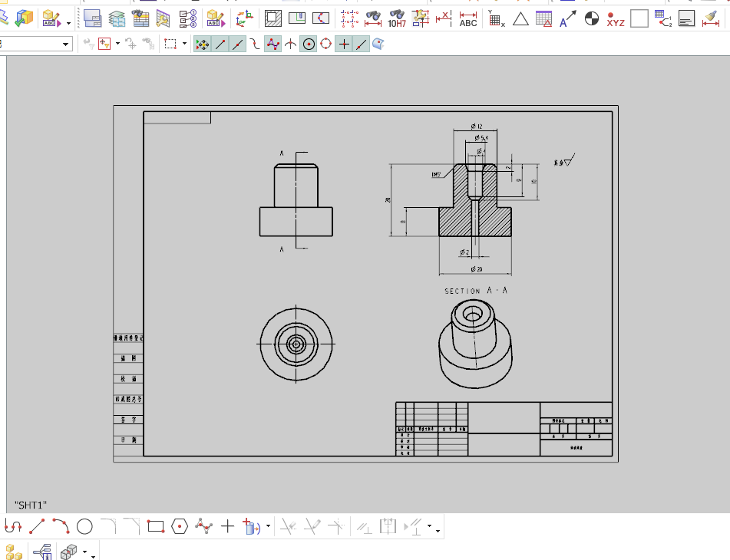This screenshot has width=730, height=560.
Task: Click the text lines page icon
Action: click(687, 18)
